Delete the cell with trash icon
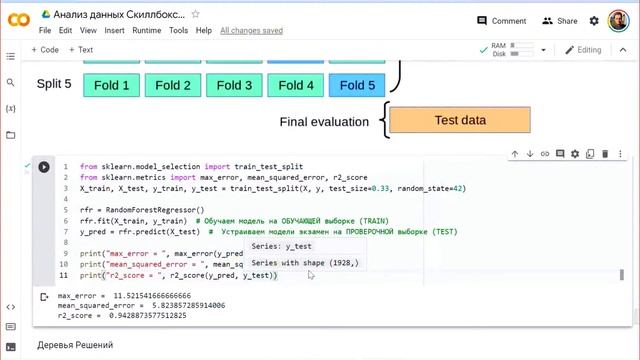The height and width of the screenshot is (360, 640). coord(605,154)
